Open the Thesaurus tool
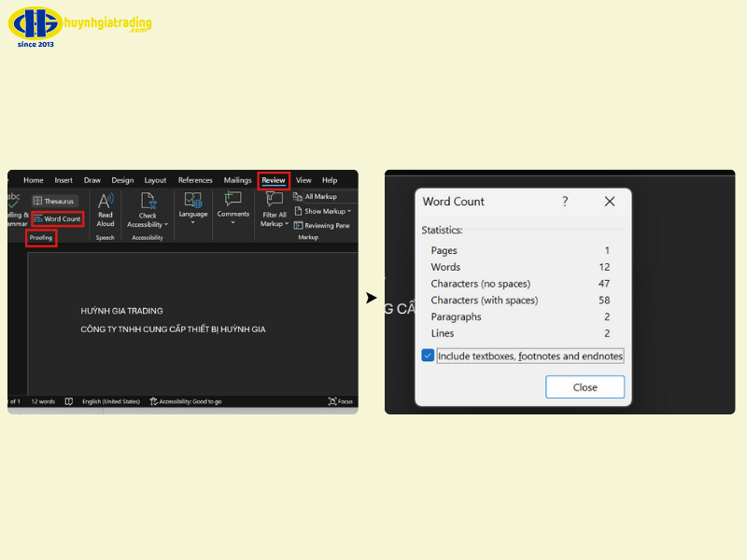The width and height of the screenshot is (747, 560). click(53, 201)
